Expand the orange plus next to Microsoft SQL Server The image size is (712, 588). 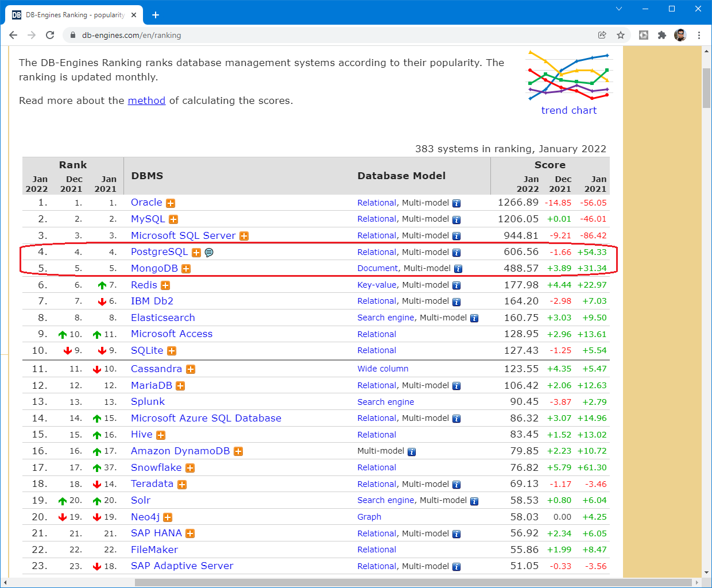tap(244, 236)
